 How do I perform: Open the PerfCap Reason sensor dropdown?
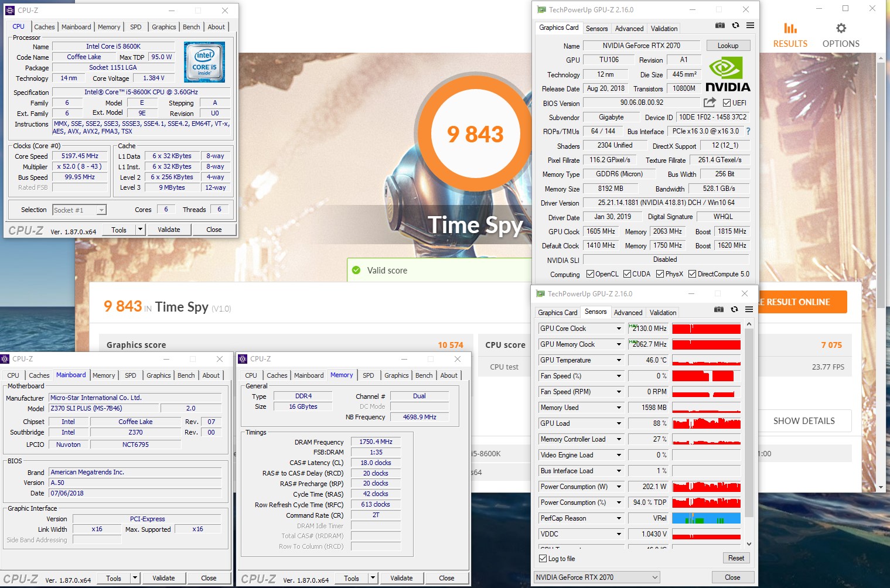click(619, 518)
